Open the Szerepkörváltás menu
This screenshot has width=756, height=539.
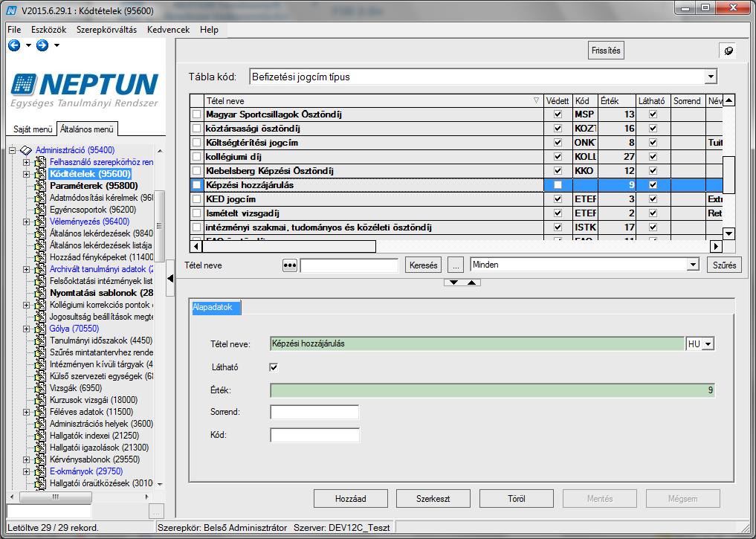(x=106, y=30)
